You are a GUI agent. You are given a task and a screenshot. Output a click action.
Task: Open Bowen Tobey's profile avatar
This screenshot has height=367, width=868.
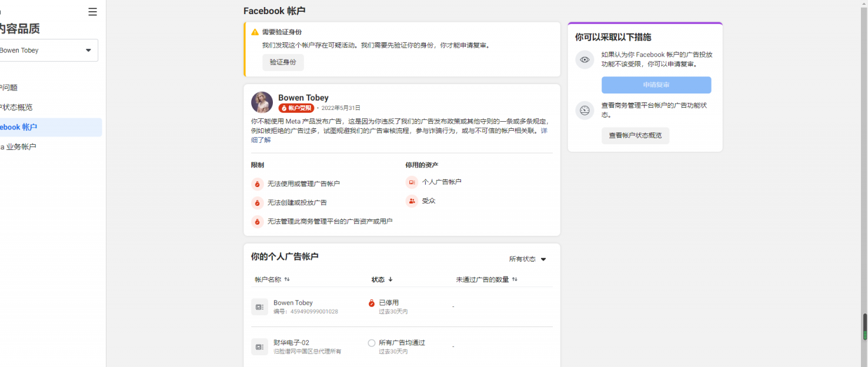click(262, 102)
